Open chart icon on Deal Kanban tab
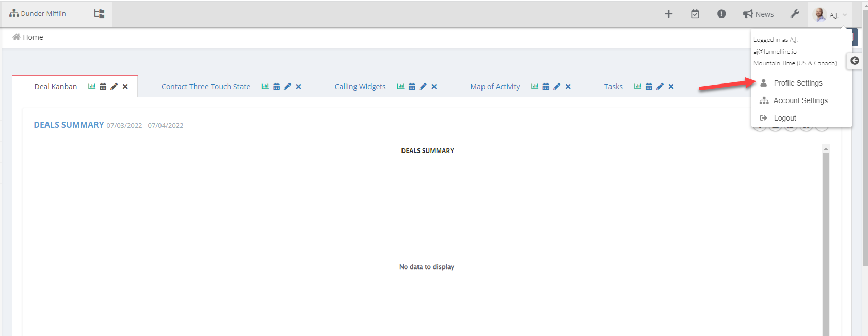This screenshot has width=868, height=336. coord(92,87)
